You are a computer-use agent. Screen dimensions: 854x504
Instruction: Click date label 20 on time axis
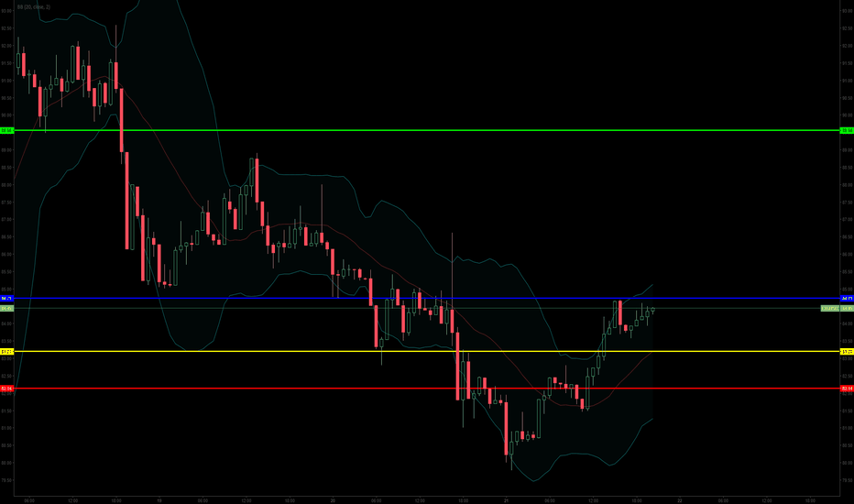(x=333, y=500)
